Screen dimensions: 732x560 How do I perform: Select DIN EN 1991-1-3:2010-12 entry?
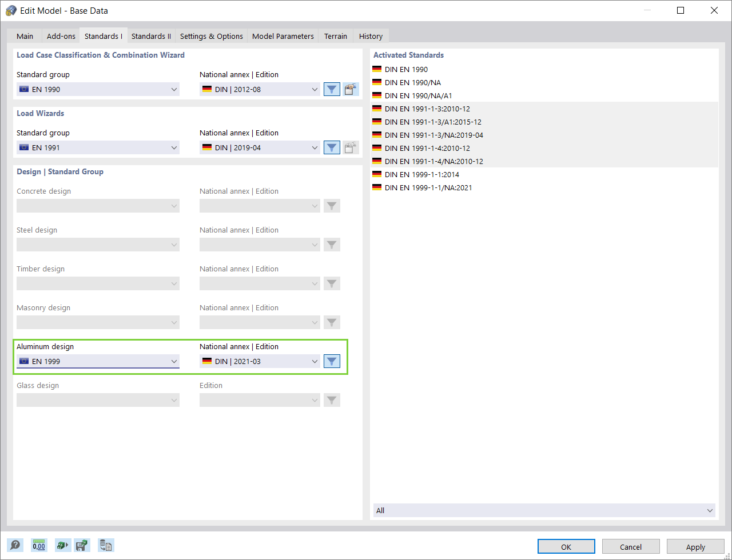pyautogui.click(x=544, y=109)
